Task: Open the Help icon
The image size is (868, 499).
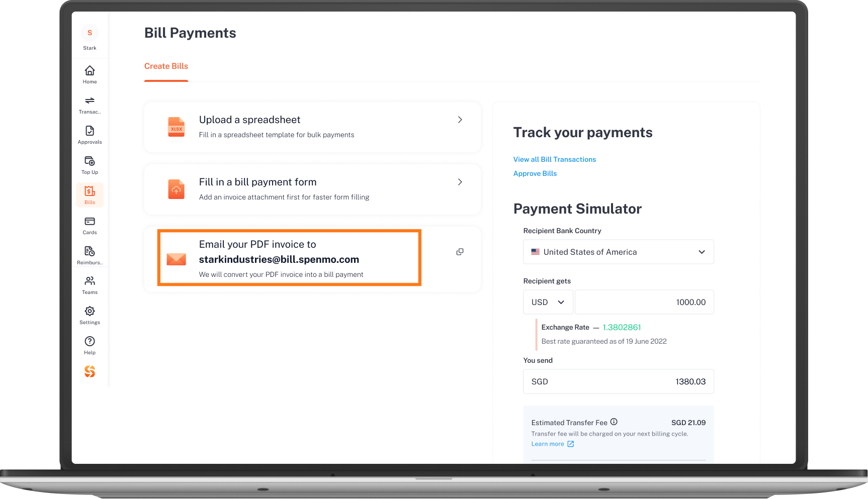Action: (90, 345)
